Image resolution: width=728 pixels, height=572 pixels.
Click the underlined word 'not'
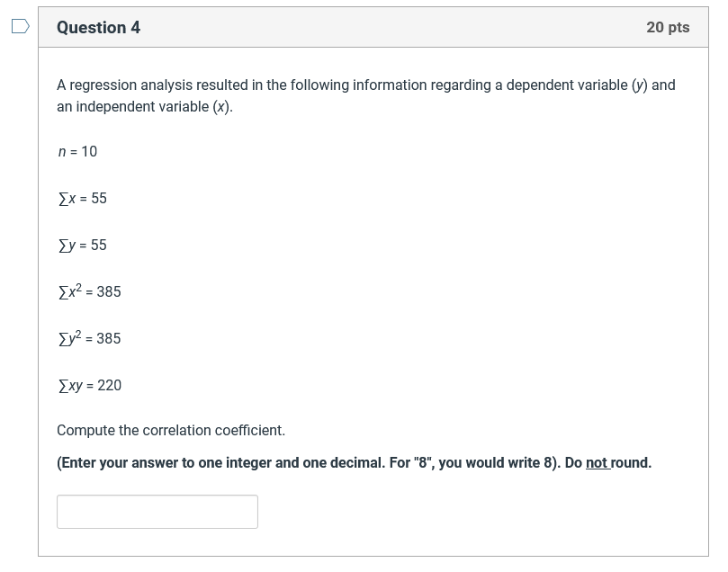[597, 462]
